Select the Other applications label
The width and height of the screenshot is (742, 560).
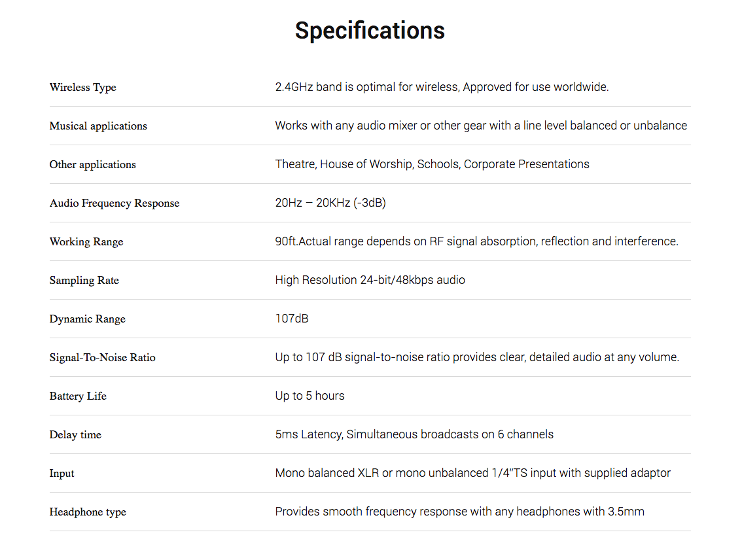(x=92, y=165)
